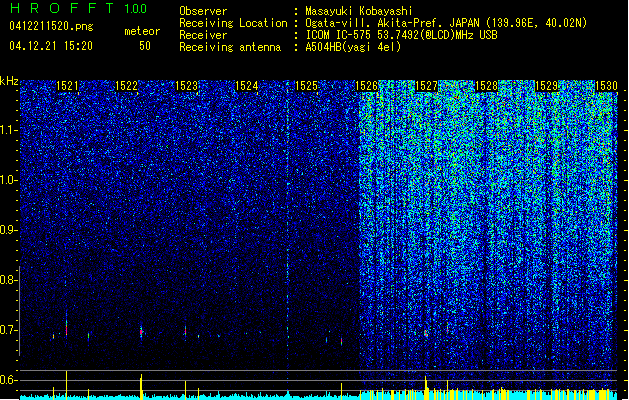Screen dimensions: 629x400
Task: Click the date stamp 04.12.21 15:20
Action: [51, 46]
